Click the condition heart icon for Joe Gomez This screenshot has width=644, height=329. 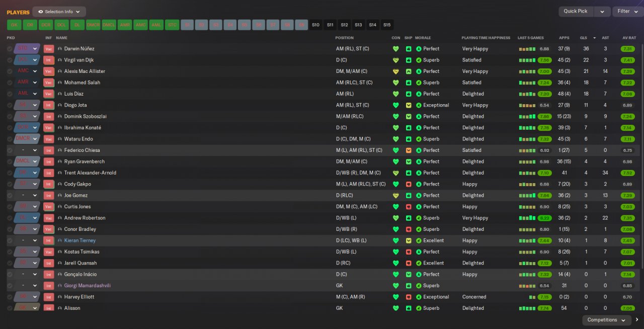396,195
